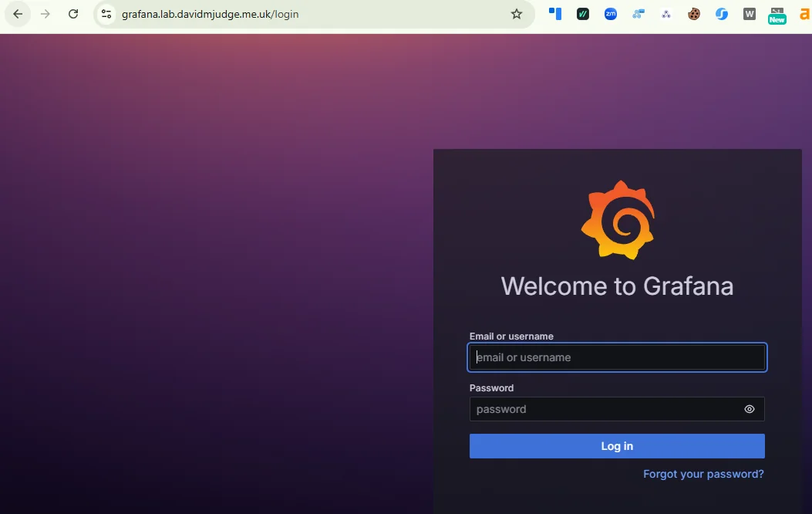This screenshot has height=514, width=812.
Task: Open the light-blue network nodes extension
Action: 638,14
